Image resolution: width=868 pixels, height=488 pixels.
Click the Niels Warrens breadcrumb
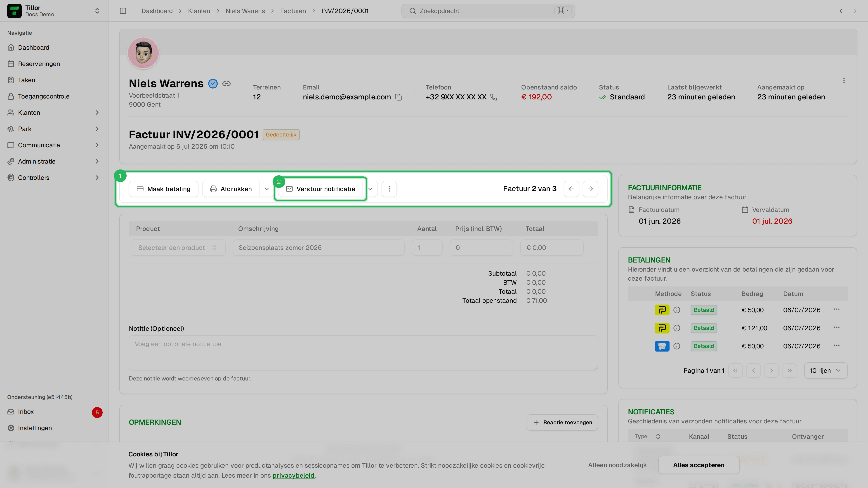[x=245, y=11]
